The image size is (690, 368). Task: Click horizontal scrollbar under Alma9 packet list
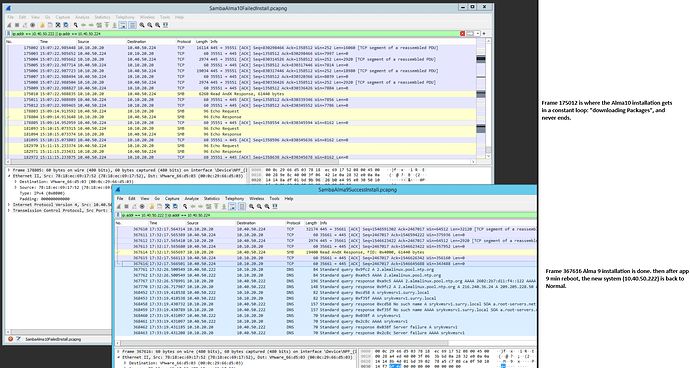click(326, 343)
